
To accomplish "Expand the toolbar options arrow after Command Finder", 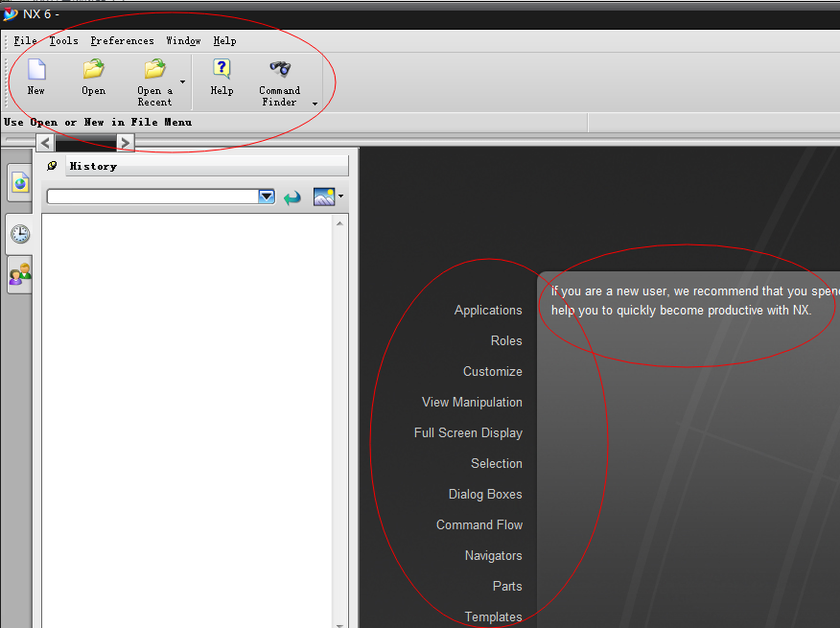I will 315,104.
